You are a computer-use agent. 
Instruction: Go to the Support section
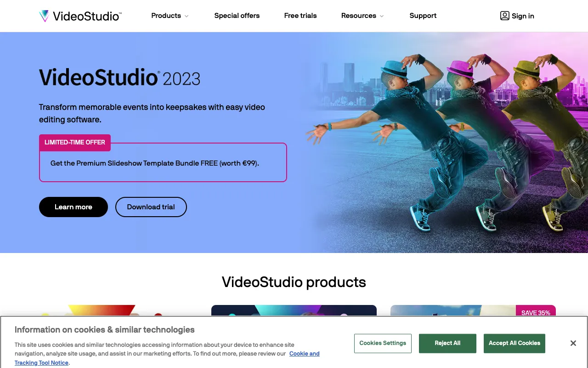point(423,16)
